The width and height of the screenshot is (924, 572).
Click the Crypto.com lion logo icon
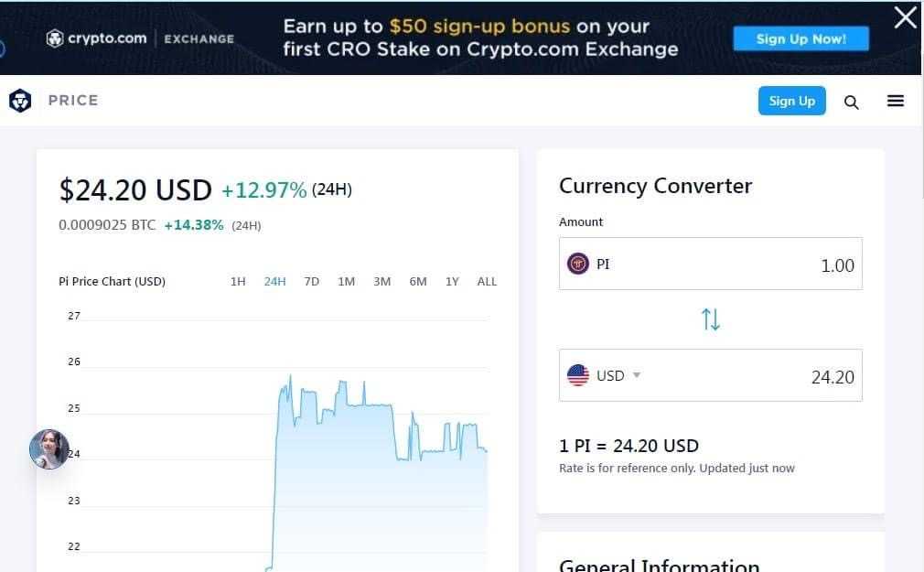coord(20,101)
